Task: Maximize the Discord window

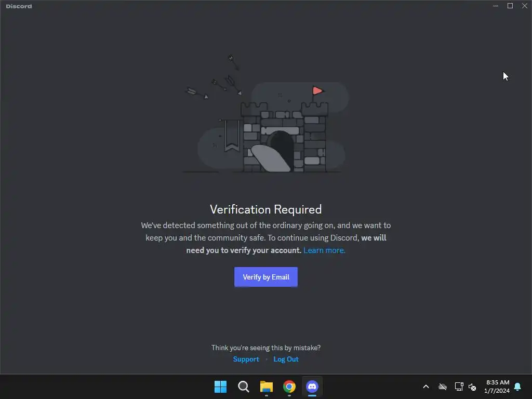Action: pyautogui.click(x=510, y=6)
